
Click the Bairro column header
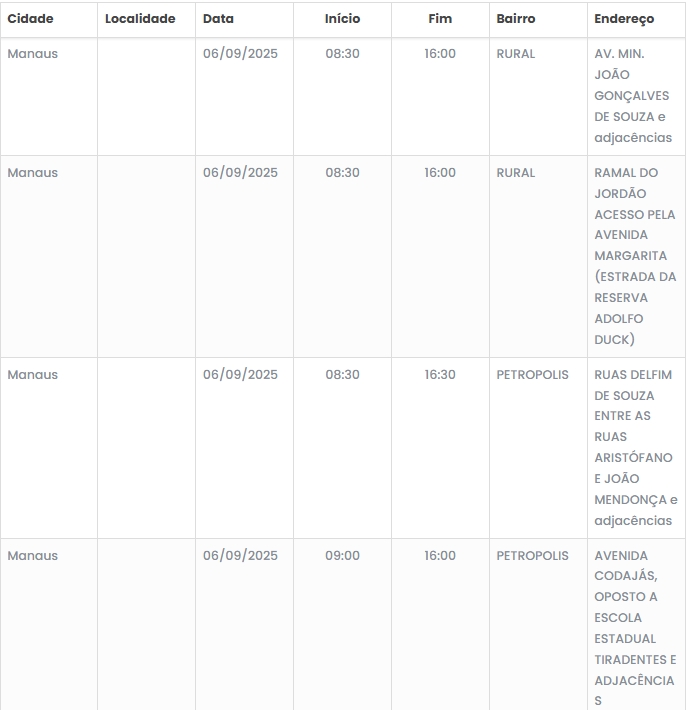pos(516,19)
